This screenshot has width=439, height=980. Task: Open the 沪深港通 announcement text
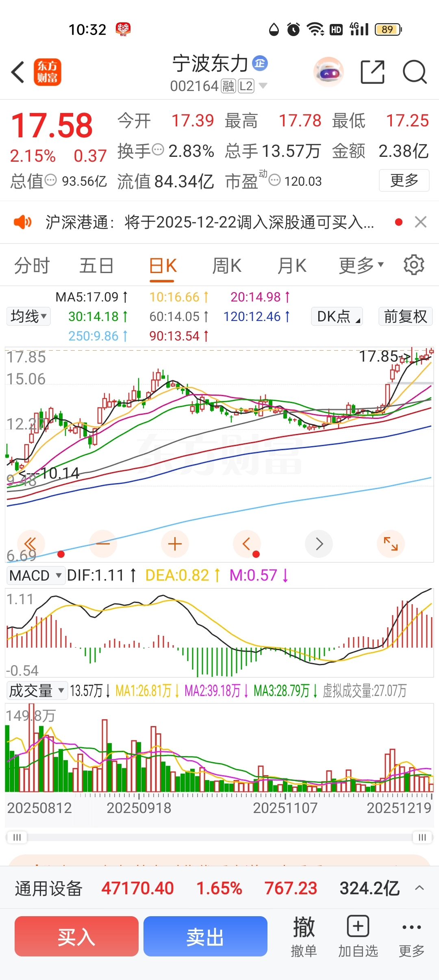[210, 222]
